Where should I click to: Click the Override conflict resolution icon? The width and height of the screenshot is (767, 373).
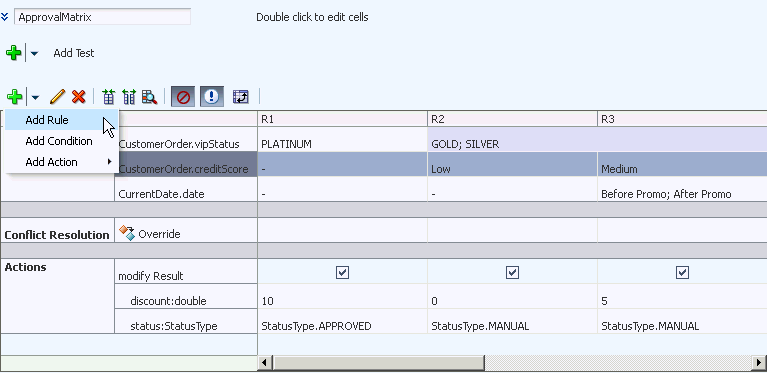127,233
